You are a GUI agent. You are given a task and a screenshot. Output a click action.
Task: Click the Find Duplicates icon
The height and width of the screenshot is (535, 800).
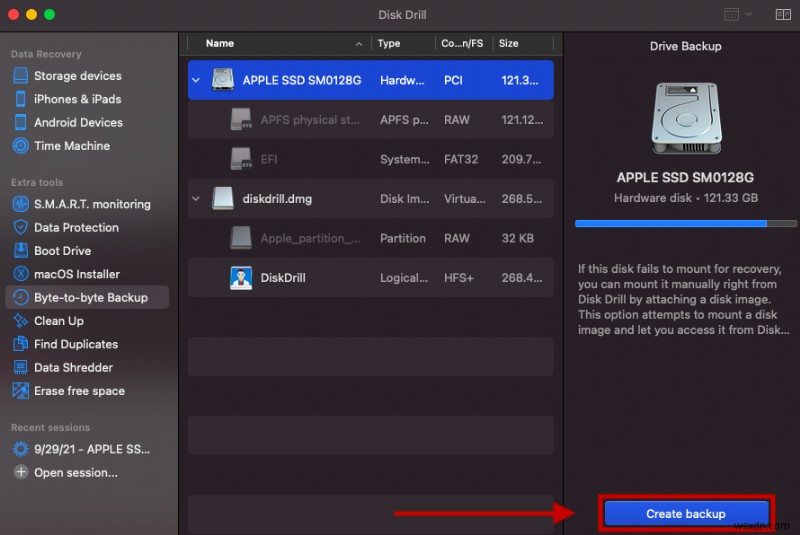pyautogui.click(x=20, y=344)
